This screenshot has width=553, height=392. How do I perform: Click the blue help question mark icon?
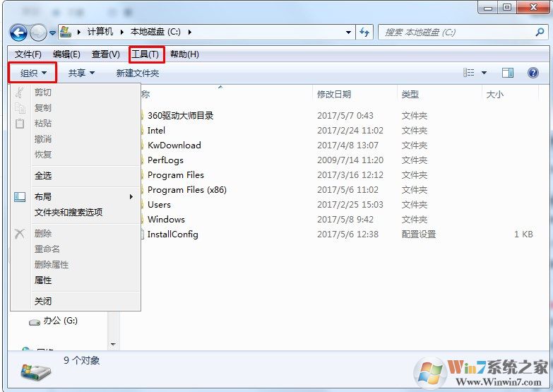533,73
